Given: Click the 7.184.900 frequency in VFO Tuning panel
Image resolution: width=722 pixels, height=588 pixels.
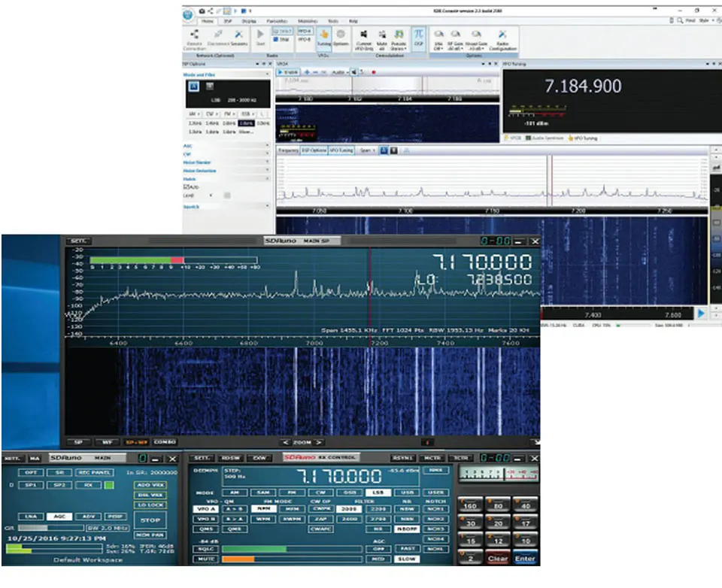Looking at the screenshot, I should pos(583,86).
